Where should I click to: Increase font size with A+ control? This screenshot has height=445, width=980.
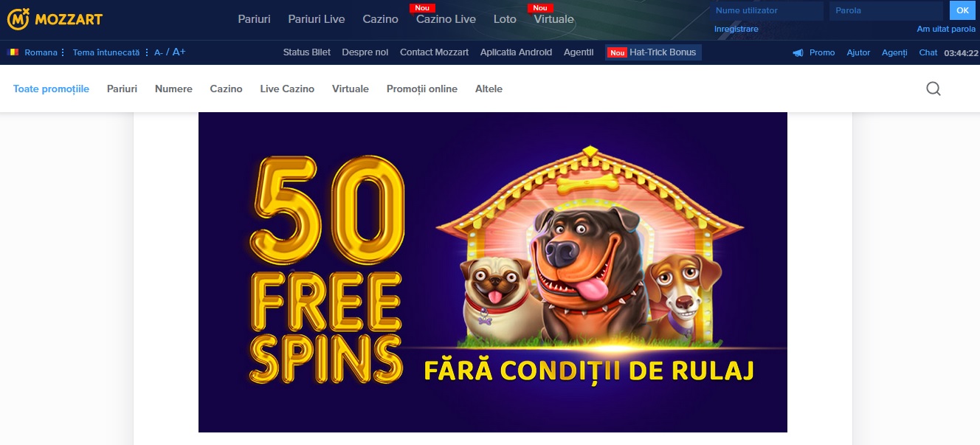179,52
